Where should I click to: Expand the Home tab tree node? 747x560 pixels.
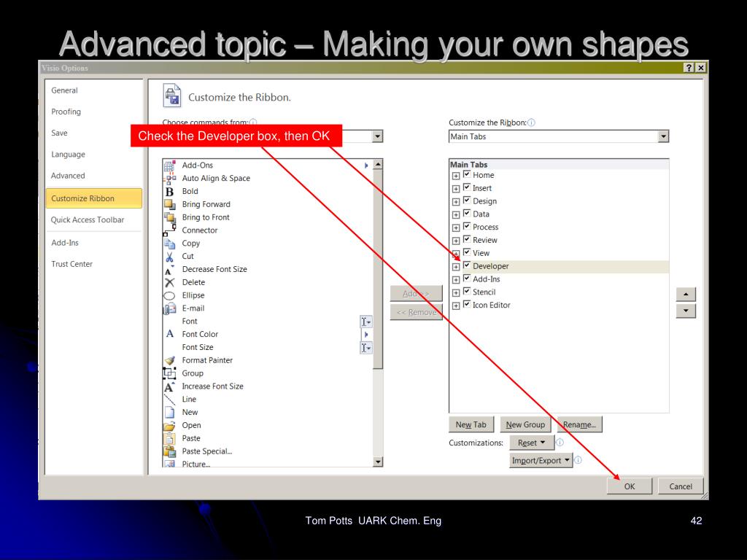click(x=456, y=176)
